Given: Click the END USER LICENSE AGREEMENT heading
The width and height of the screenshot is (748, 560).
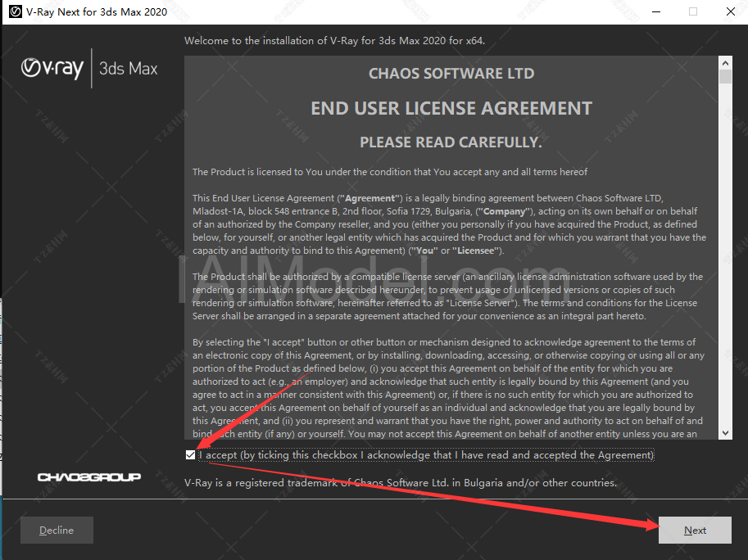Looking at the screenshot, I should tap(451, 108).
